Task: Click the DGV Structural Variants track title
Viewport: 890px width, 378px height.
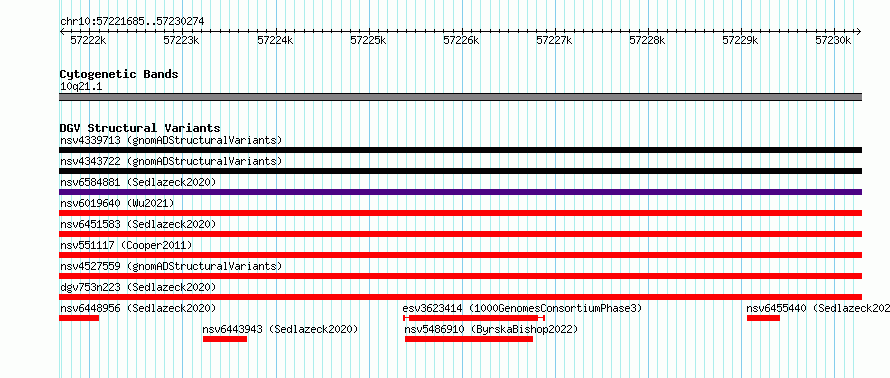Action: tap(140, 128)
